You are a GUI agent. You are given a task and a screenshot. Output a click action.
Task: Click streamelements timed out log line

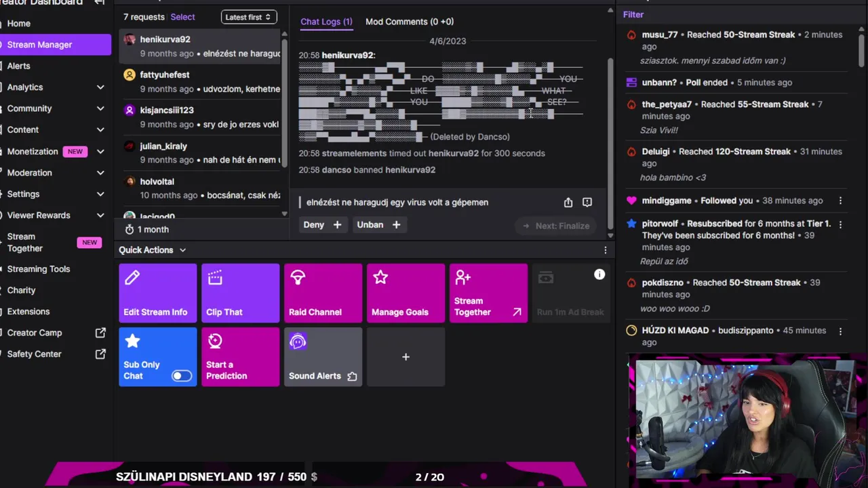click(x=422, y=153)
